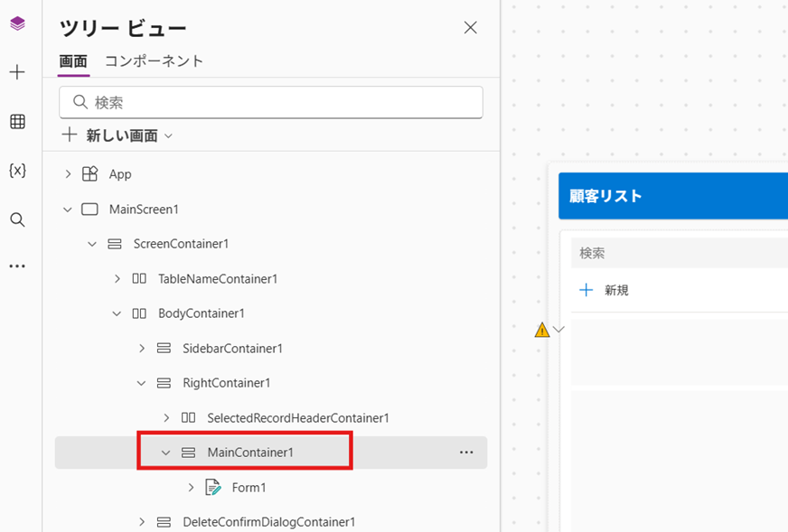
Task: Collapse the MainScreen1 tree node
Action: pos(68,210)
